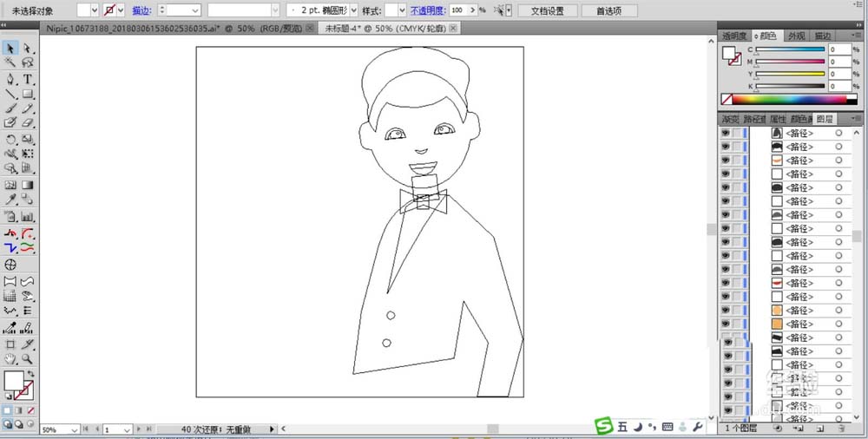The image size is (868, 439).
Task: Select the Type tool
Action: point(28,79)
